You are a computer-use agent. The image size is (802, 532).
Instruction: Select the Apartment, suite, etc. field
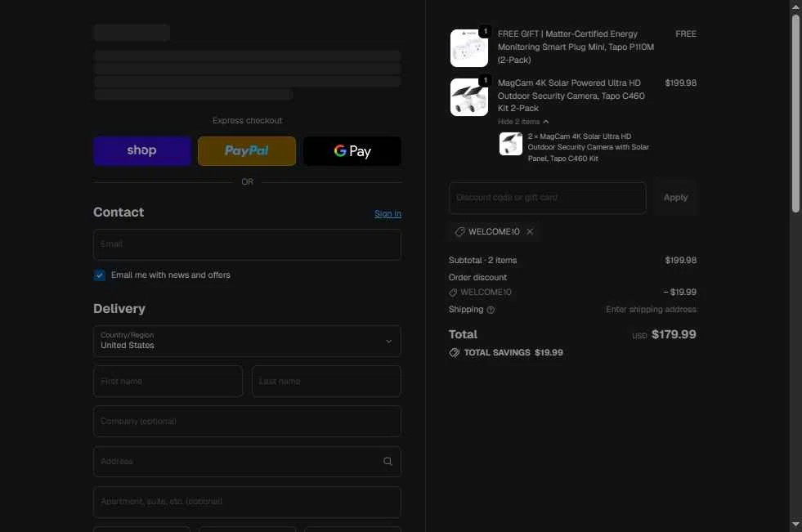248,502
